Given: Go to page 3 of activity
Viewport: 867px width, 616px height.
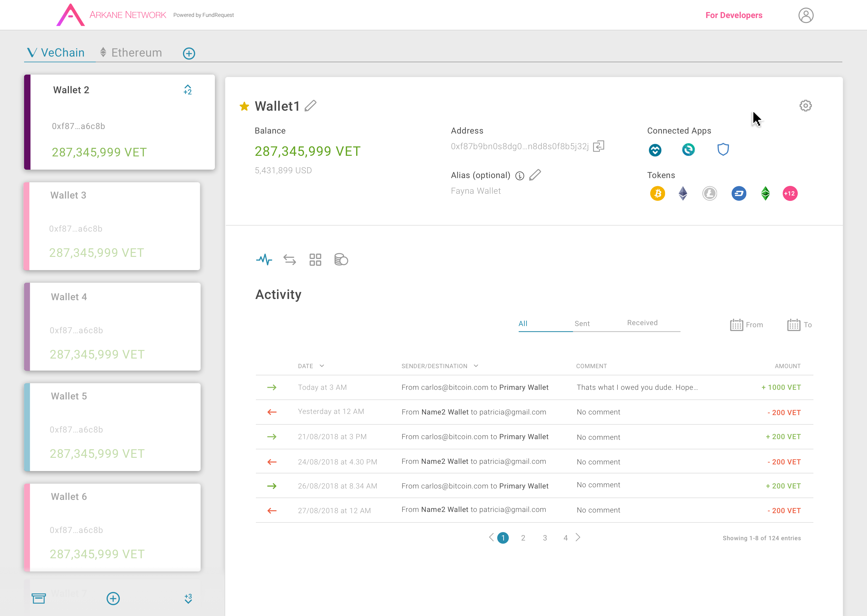Looking at the screenshot, I should click(545, 537).
